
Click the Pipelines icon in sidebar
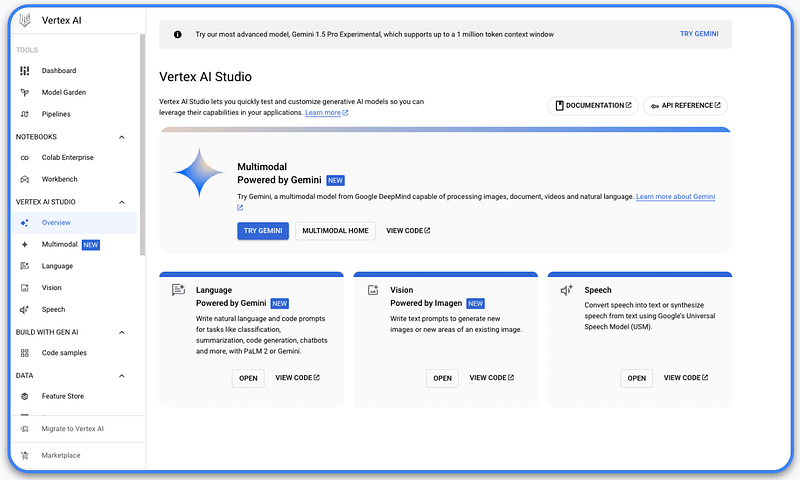point(24,114)
